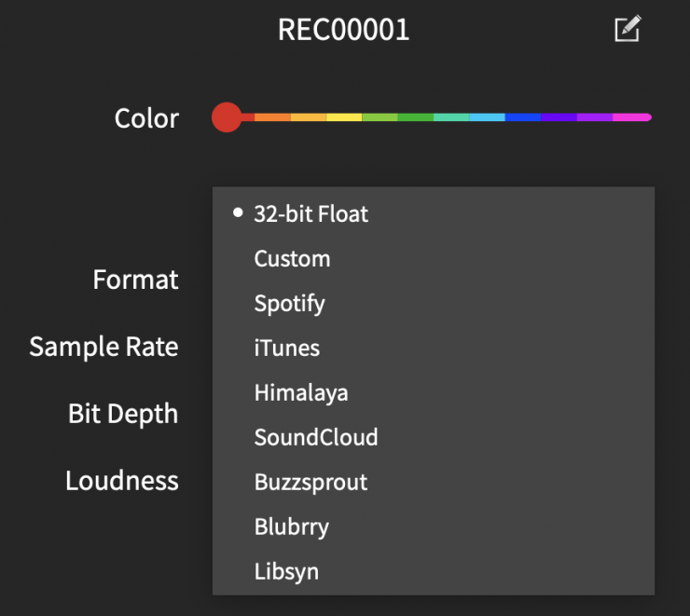This screenshot has width=690, height=616.
Task: Choose the pink color at bar end
Action: pos(632,118)
